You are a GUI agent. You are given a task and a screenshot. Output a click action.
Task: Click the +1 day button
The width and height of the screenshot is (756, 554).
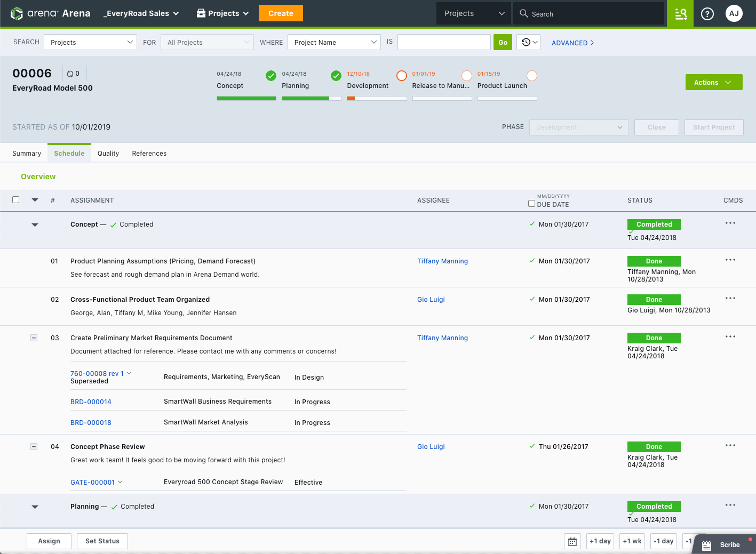[600, 541]
